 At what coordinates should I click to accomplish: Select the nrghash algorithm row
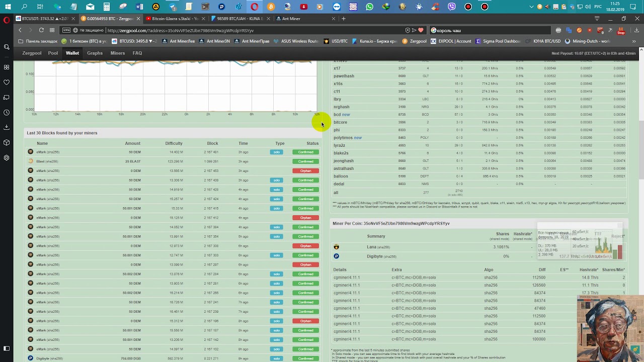coord(479,107)
